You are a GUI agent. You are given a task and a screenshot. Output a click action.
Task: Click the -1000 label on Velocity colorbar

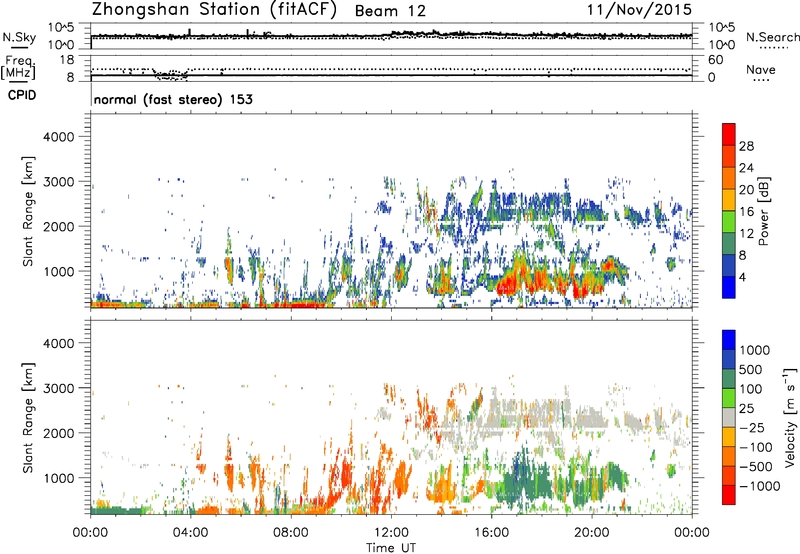tap(760, 486)
